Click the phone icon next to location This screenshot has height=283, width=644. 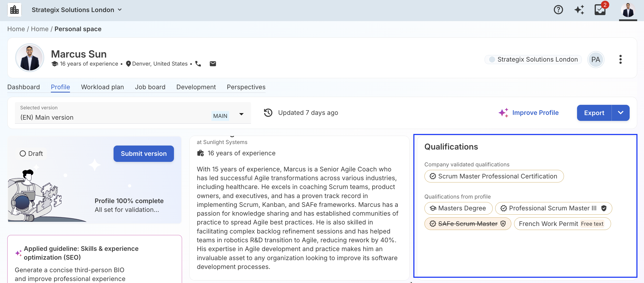(x=198, y=64)
